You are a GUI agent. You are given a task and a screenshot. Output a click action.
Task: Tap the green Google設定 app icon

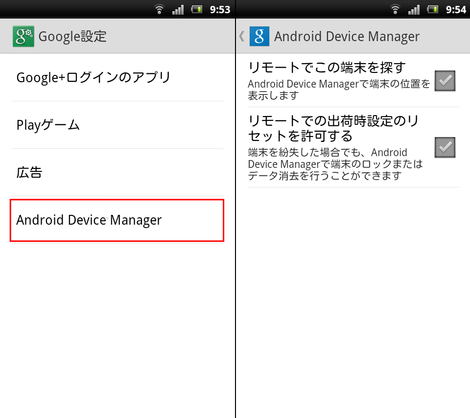23,36
